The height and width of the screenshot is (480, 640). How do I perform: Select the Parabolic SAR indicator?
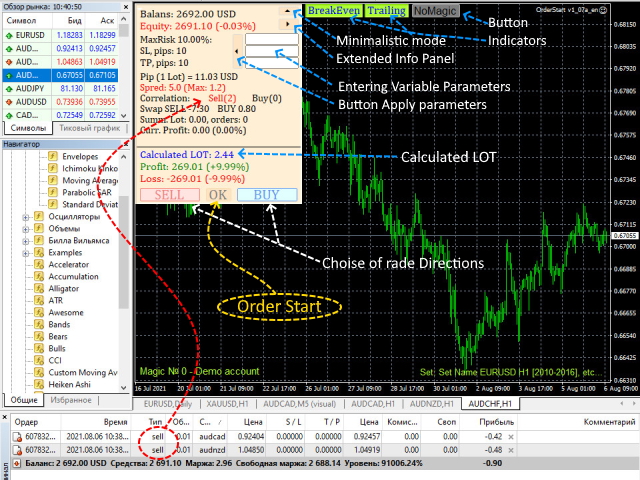tap(87, 192)
